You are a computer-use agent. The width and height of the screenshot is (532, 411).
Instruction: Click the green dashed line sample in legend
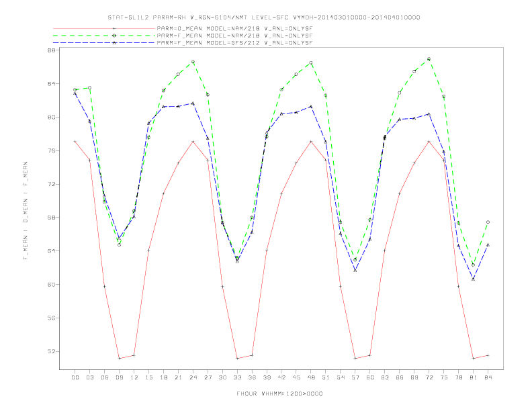click(x=104, y=36)
